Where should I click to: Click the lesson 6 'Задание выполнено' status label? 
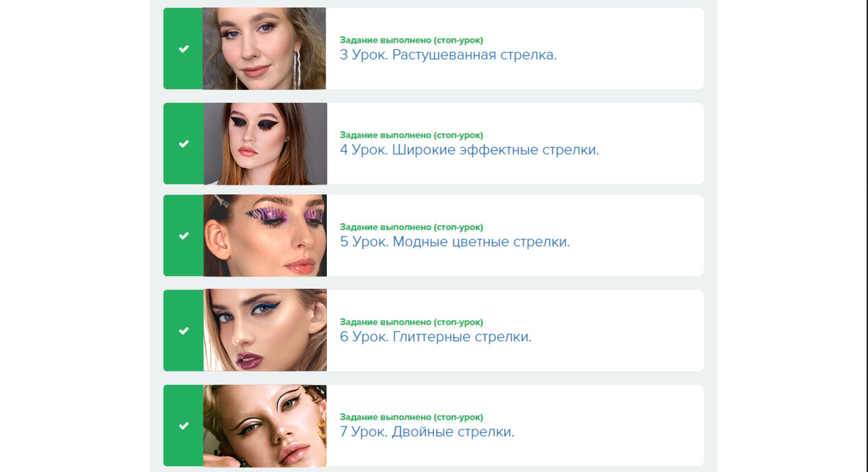412,321
